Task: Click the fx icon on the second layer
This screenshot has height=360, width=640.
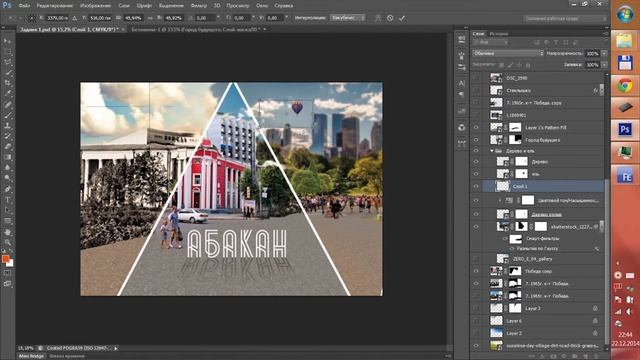Action: pyautogui.click(x=595, y=91)
